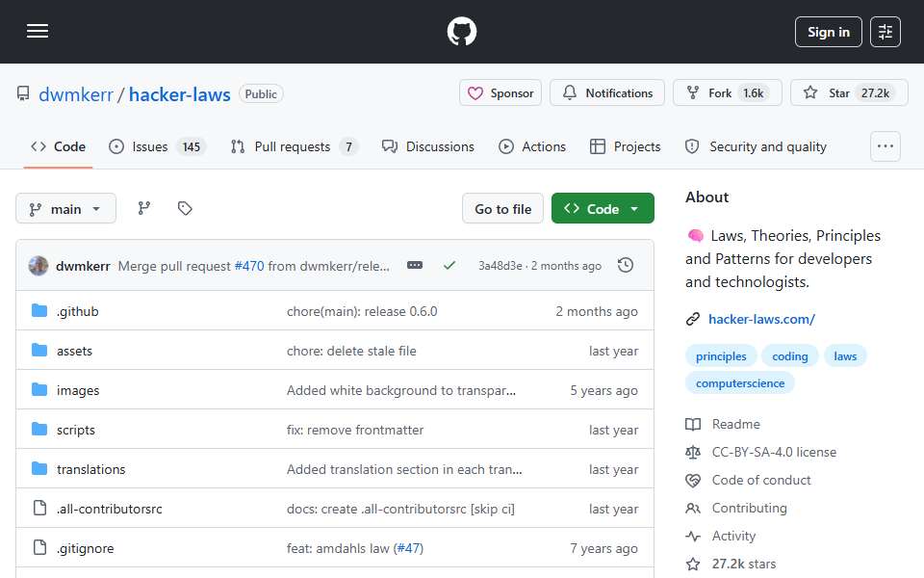Click dwmkerr's avatar image
The height and width of the screenshot is (578, 924).
click(x=38, y=266)
